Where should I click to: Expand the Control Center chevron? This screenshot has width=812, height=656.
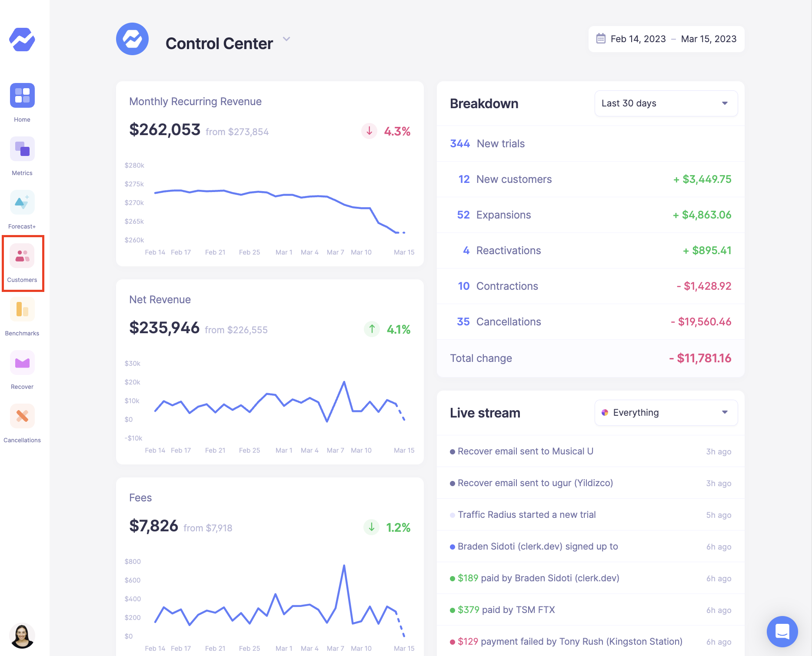click(286, 39)
